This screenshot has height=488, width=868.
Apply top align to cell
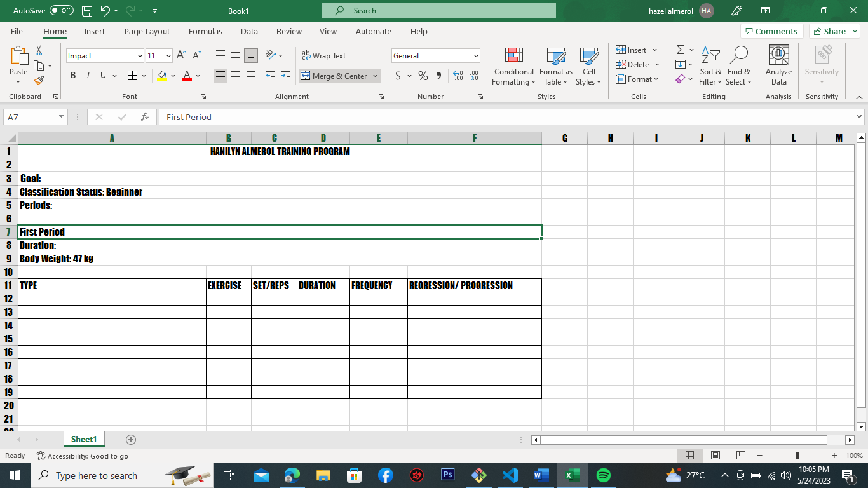[x=220, y=55]
